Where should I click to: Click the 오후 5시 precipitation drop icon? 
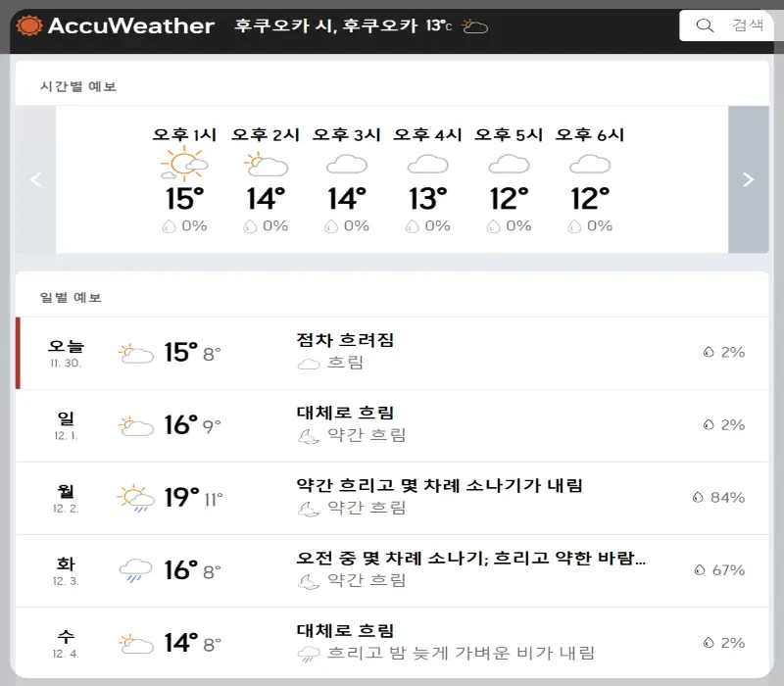(493, 226)
